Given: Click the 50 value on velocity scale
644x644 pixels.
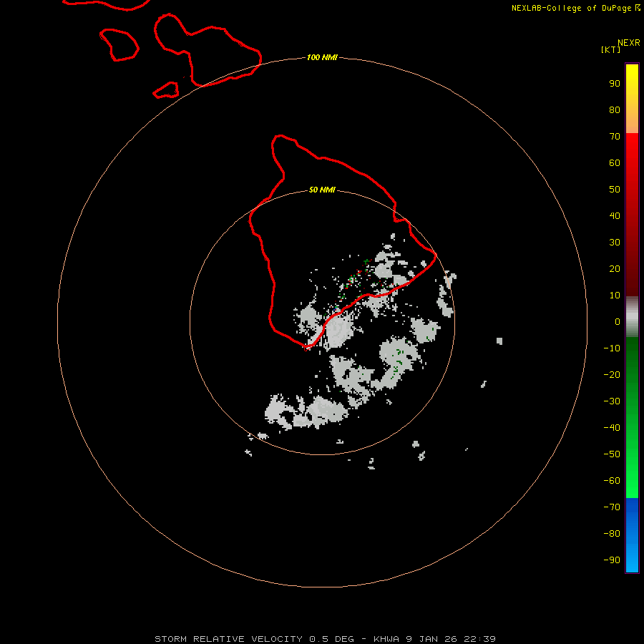Looking at the screenshot, I should click(x=615, y=190).
